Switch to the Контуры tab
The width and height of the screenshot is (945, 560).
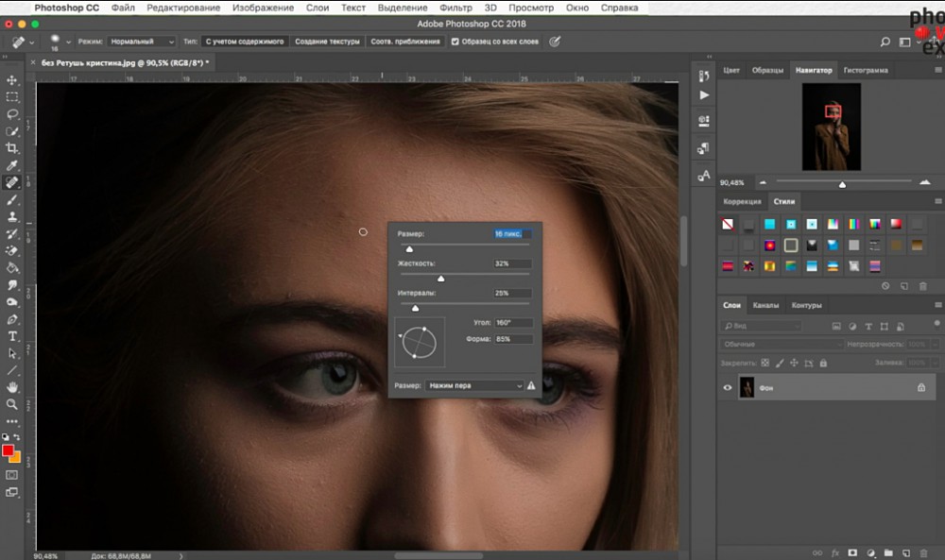806,305
